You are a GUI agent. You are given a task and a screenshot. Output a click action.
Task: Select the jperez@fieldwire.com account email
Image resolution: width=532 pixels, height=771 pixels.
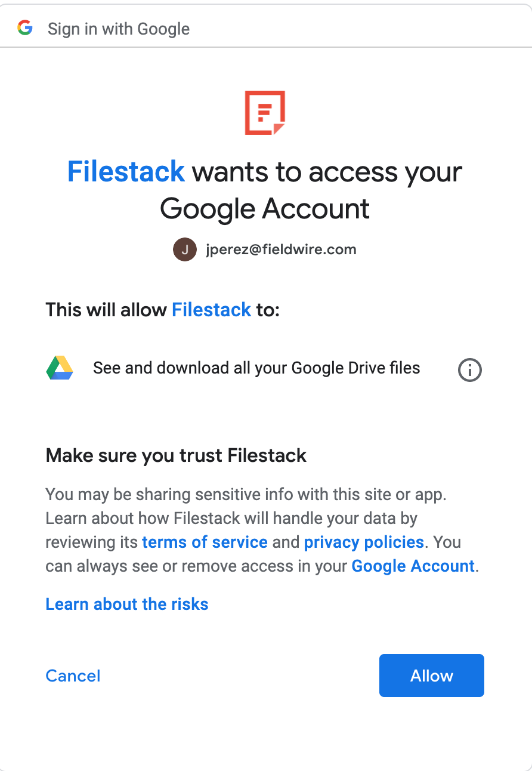click(x=281, y=249)
